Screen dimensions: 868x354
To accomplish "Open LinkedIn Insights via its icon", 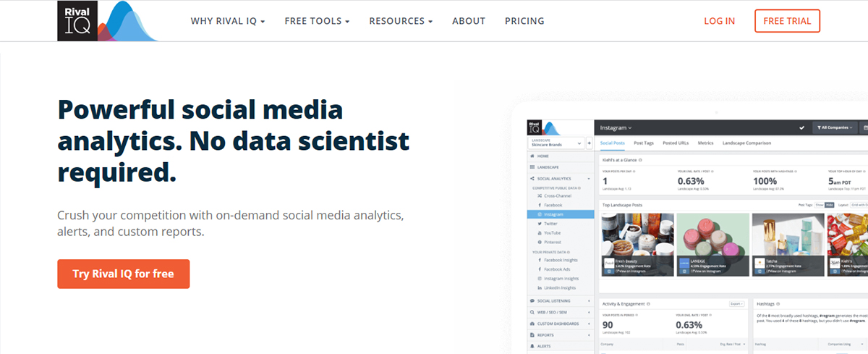I will pos(540,288).
